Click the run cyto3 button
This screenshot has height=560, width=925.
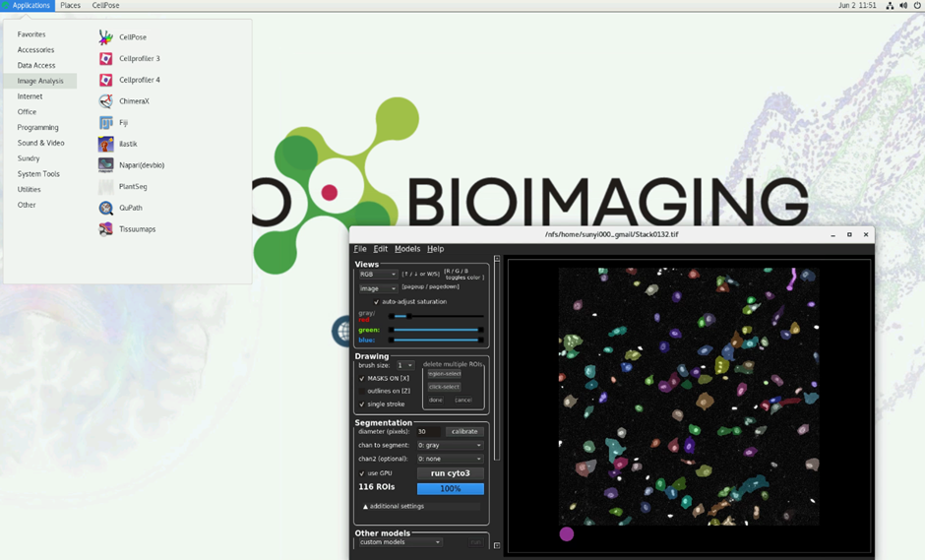(450, 473)
